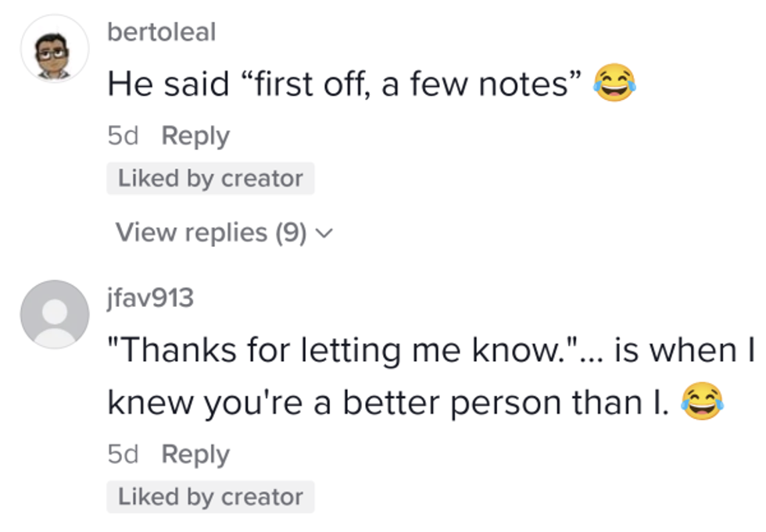Reply to bertoleal's comment
Screen dimensions: 766x532
tap(195, 136)
